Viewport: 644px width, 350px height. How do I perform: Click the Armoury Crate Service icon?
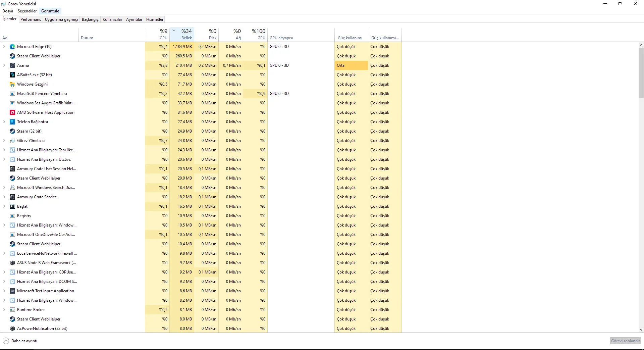tap(12, 197)
